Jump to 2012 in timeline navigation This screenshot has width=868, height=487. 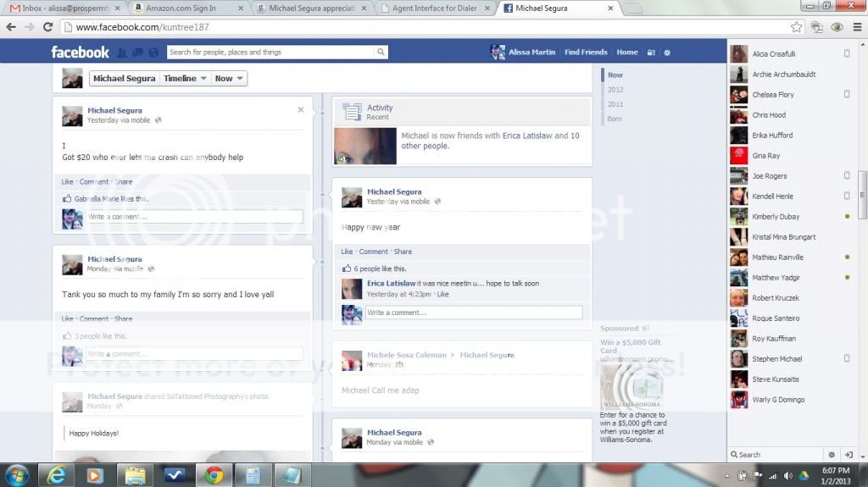(615, 90)
